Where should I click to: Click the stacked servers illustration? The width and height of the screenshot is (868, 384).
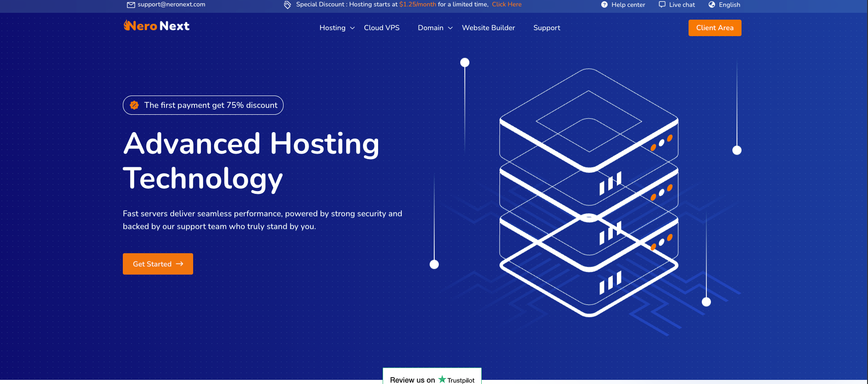(x=589, y=192)
